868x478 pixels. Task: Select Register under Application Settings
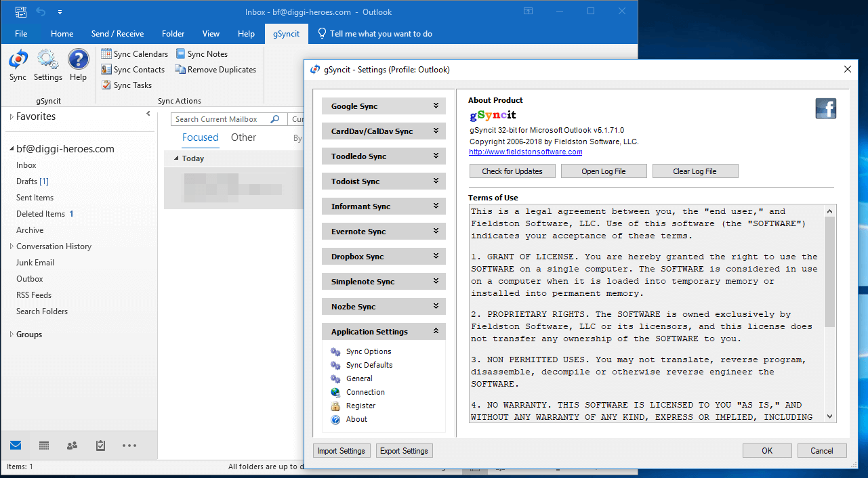pyautogui.click(x=360, y=406)
